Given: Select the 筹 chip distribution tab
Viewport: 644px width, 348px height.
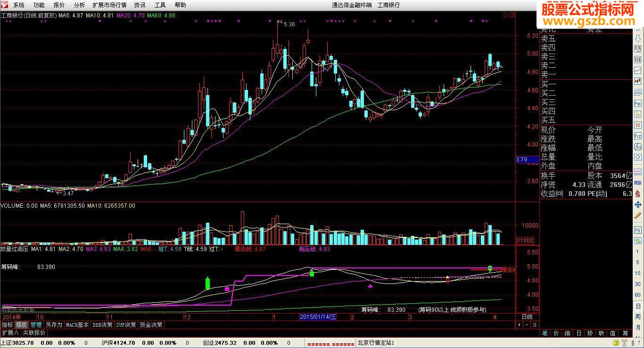Looking at the screenshot, I should tap(626, 333).
